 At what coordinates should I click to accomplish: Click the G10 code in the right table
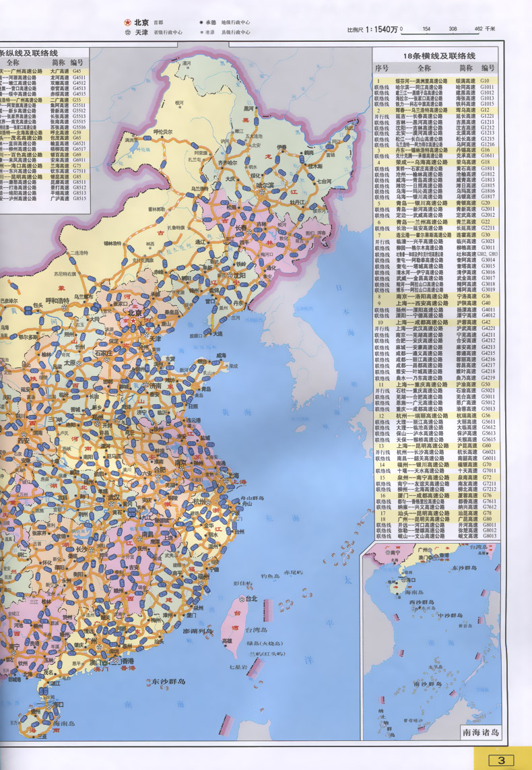click(485, 81)
